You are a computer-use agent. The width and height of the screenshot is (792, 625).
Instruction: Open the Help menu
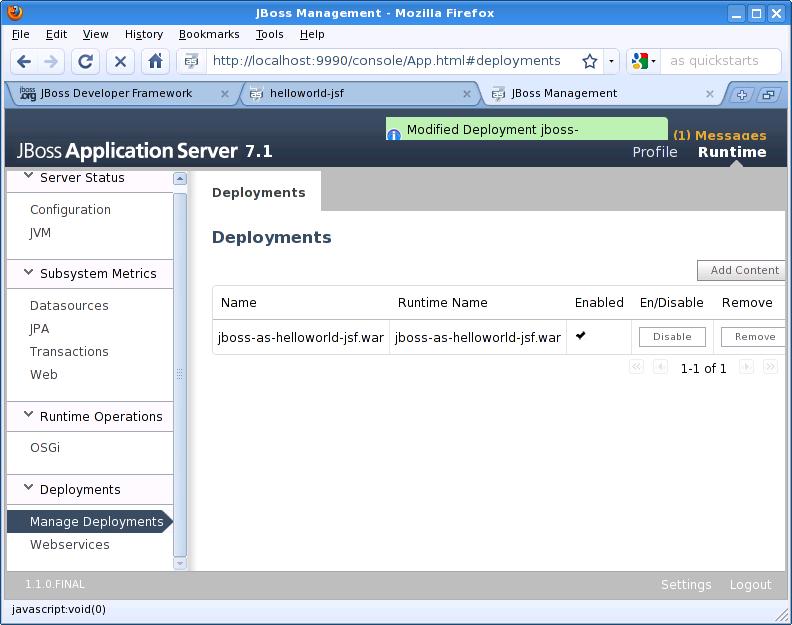point(312,34)
